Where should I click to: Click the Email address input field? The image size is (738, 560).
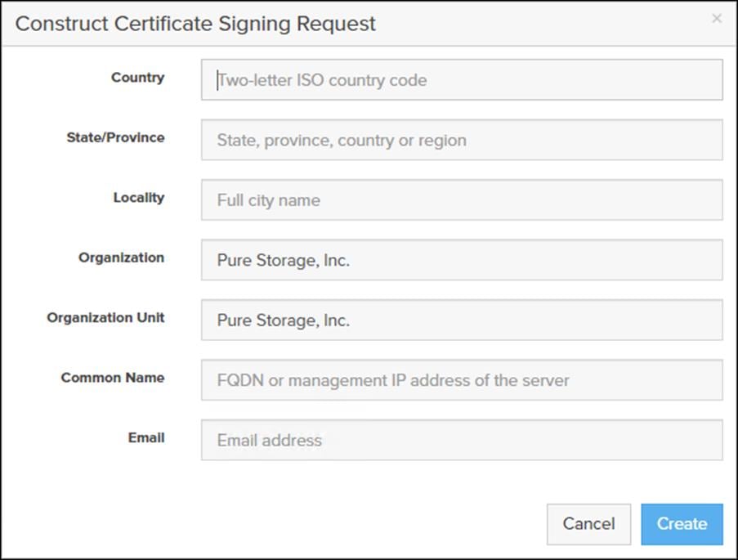pos(462,439)
